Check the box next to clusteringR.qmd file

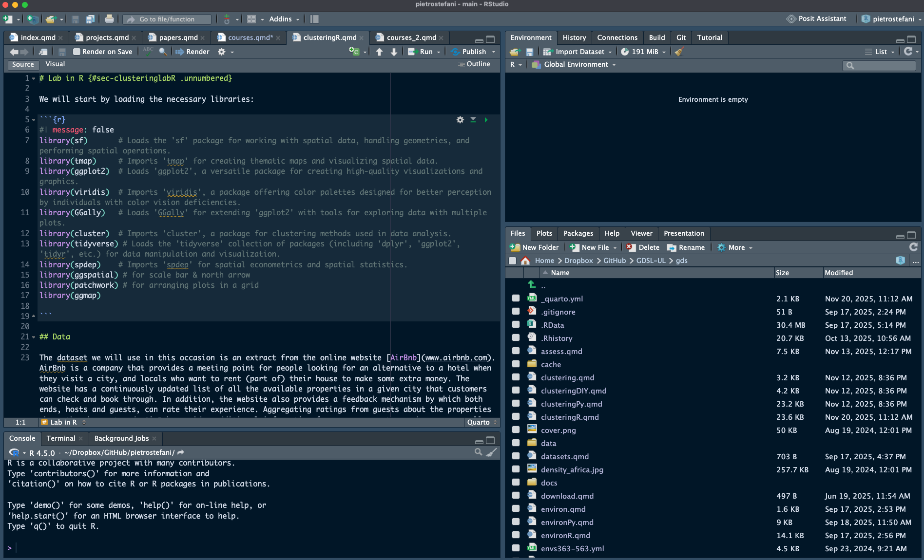516,417
